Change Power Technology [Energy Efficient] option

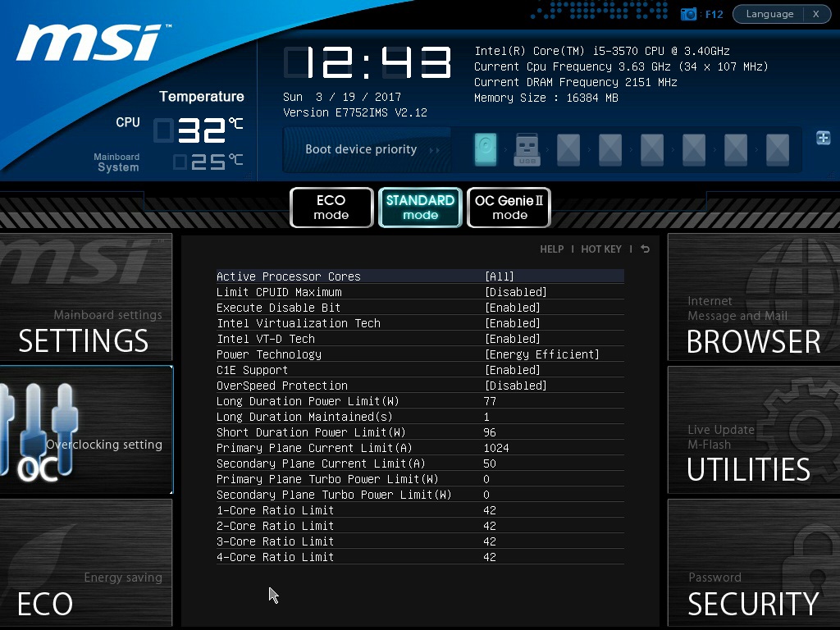click(x=542, y=354)
